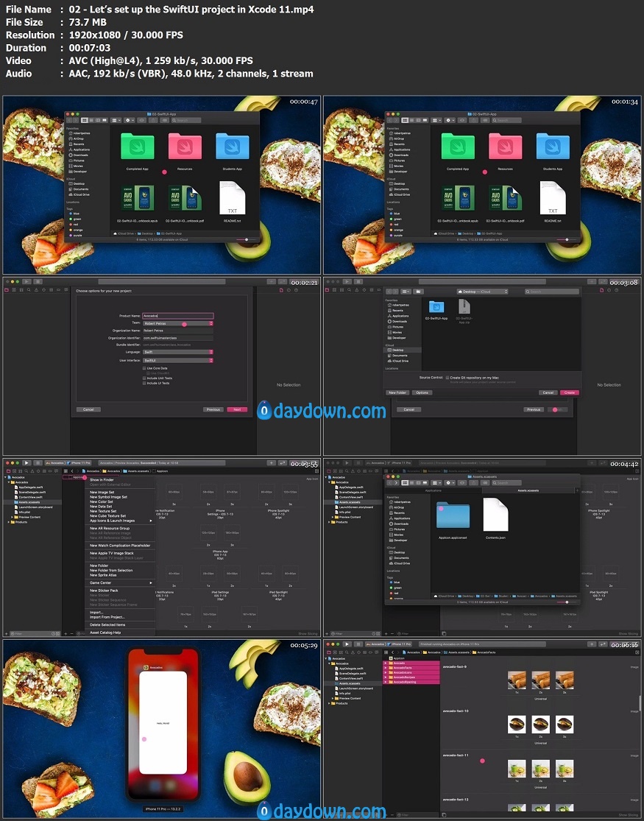
Task: Select the workbook epub file in 00:00:47 frame
Action: point(137,199)
